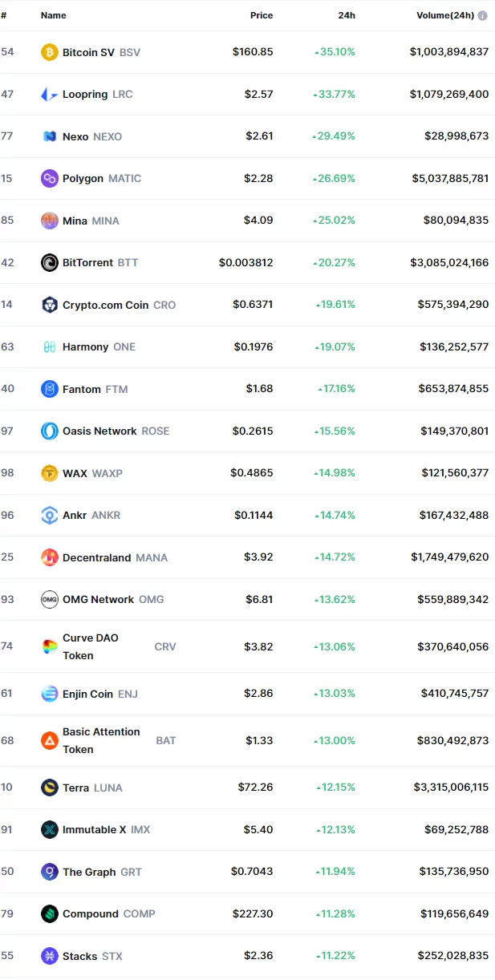Click the Crypto.com Coin icon
The height and width of the screenshot is (980, 495).
click(x=50, y=305)
